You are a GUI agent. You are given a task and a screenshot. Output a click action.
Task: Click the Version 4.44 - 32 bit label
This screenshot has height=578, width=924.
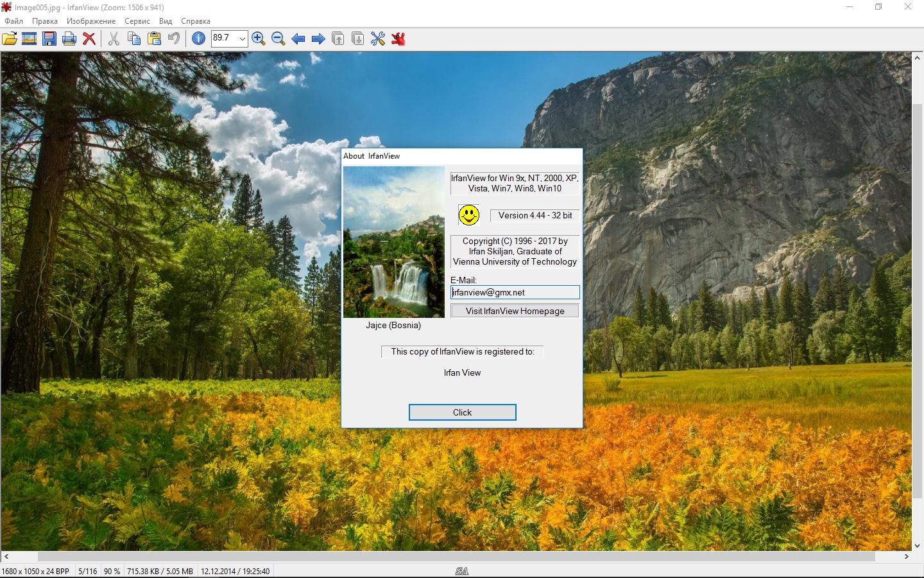[535, 215]
